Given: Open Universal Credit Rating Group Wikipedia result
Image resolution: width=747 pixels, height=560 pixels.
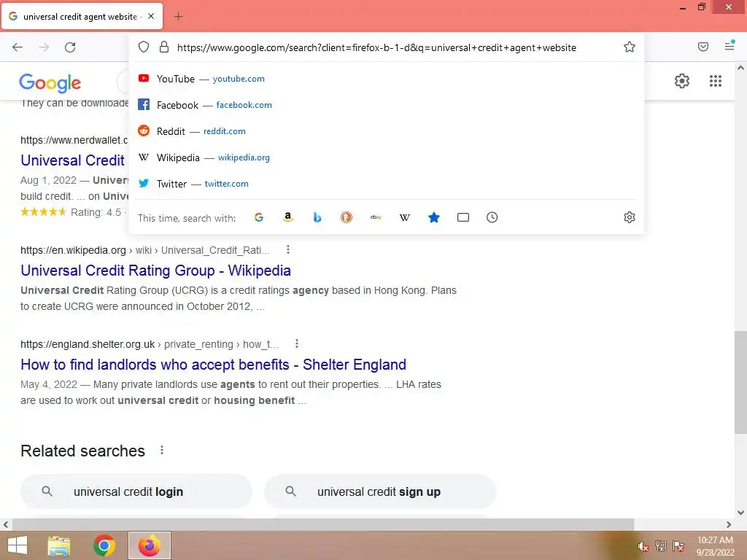Looking at the screenshot, I should (156, 271).
